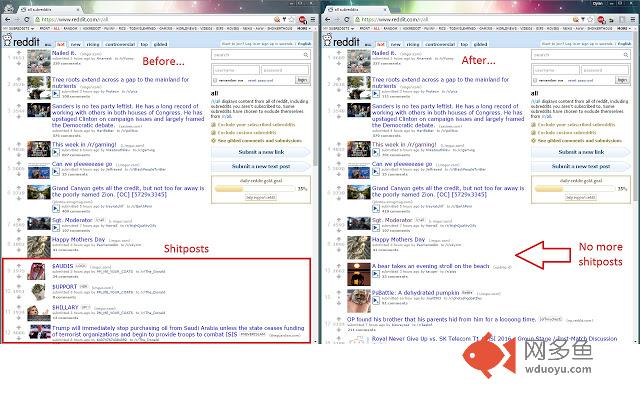Click red extension icon in After toolbar
The image size is (640, 400).
pyautogui.click(x=601, y=20)
